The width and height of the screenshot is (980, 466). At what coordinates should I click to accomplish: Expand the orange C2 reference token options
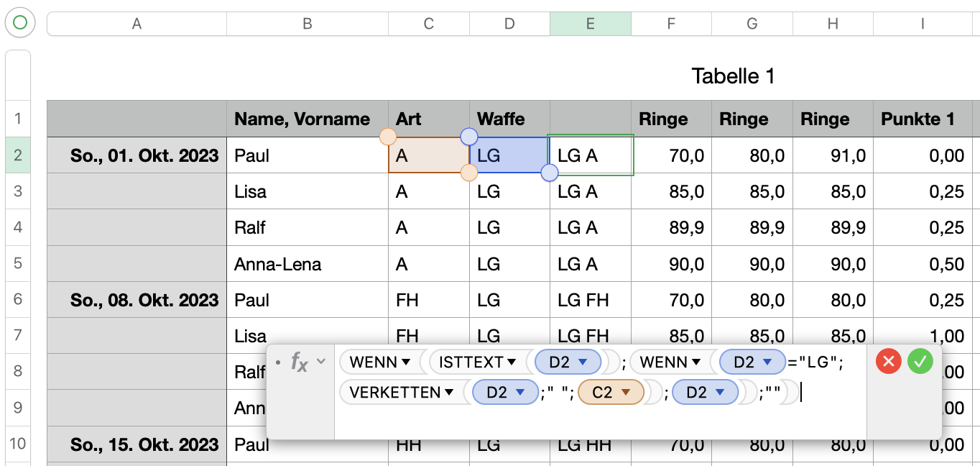(625, 393)
